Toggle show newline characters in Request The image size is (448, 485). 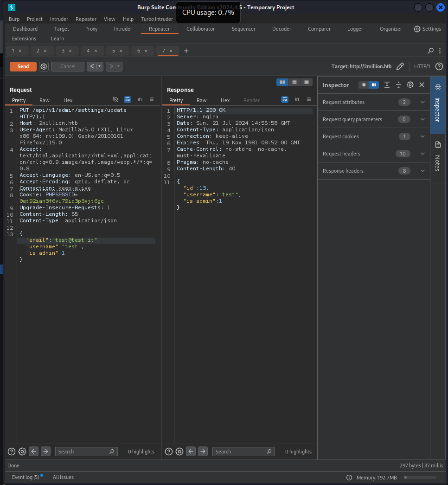[x=140, y=99]
